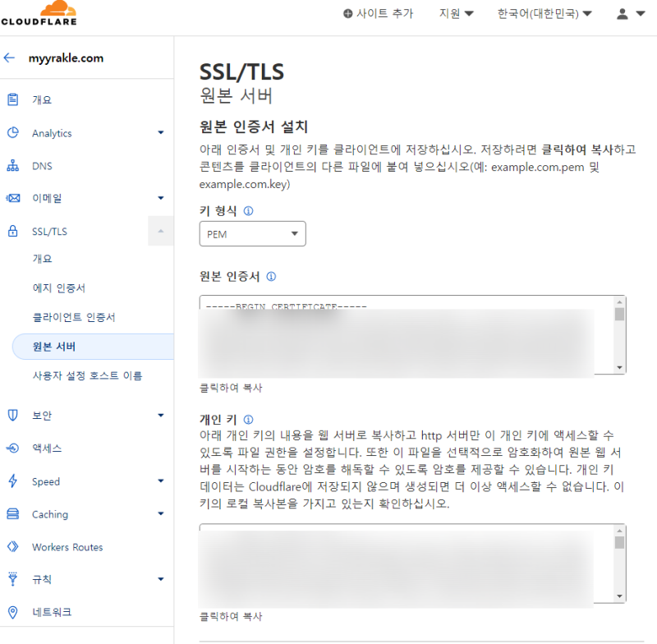Click the Workers Routes icon
The image size is (657, 644).
click(x=12, y=547)
